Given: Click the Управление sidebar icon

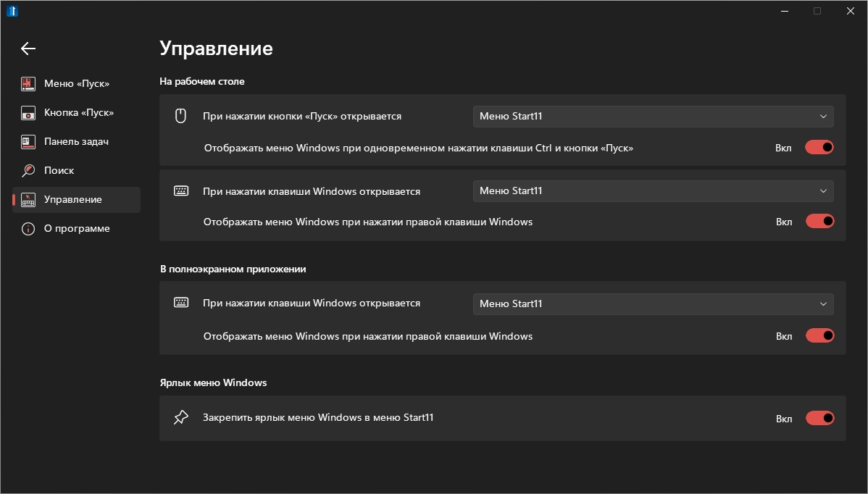Looking at the screenshot, I should (x=28, y=200).
